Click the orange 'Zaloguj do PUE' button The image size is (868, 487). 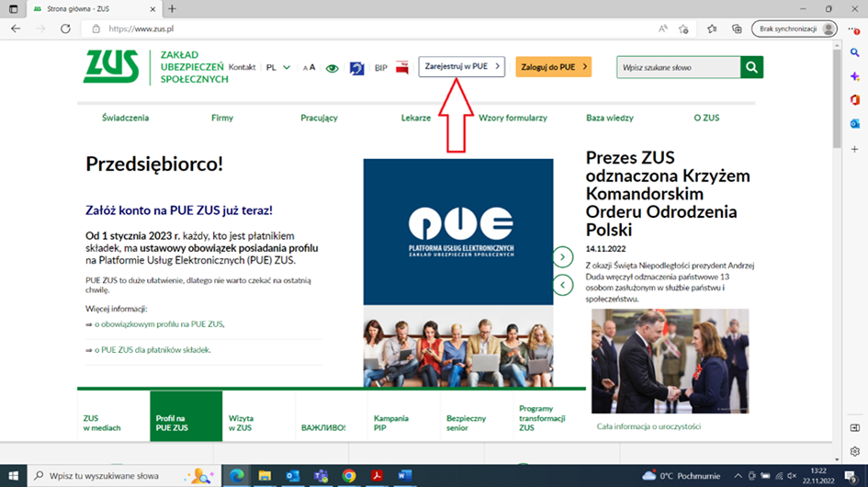[x=553, y=67]
